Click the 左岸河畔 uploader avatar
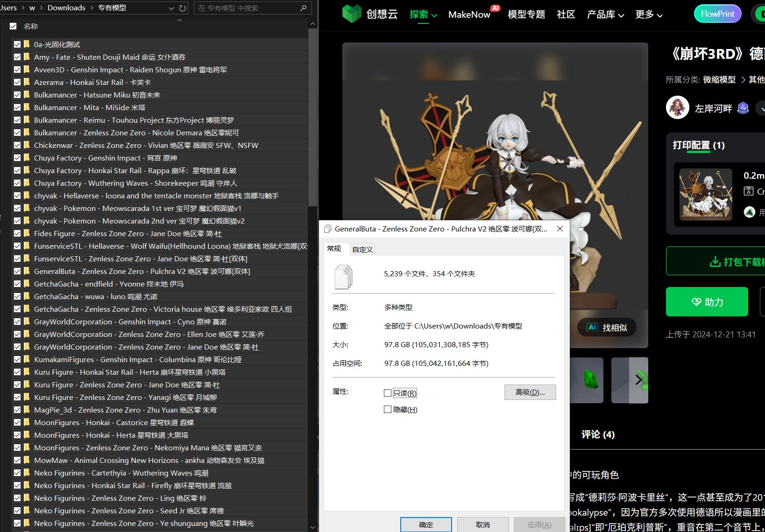765x532 pixels. 677,107
